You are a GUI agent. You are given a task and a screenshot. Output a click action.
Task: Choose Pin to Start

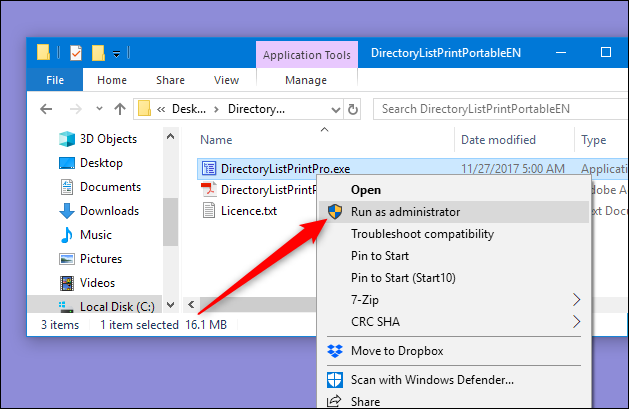pyautogui.click(x=454, y=256)
